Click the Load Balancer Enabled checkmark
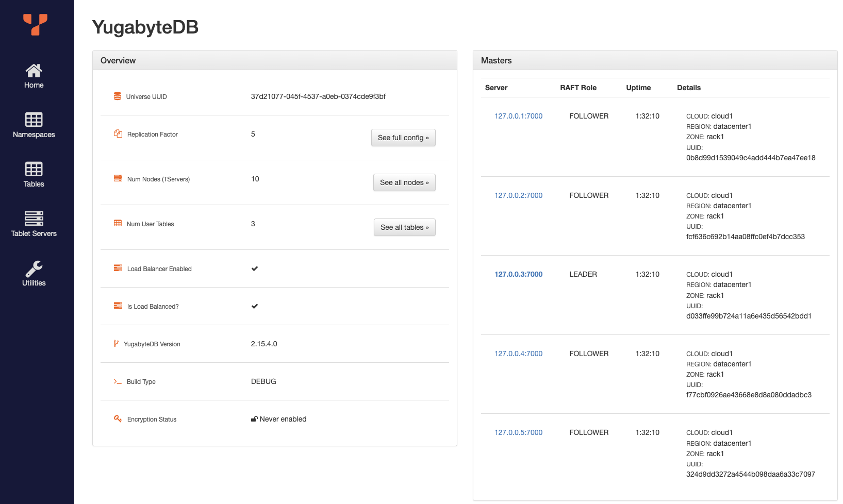Viewport: 843px width, 504px height. [255, 268]
